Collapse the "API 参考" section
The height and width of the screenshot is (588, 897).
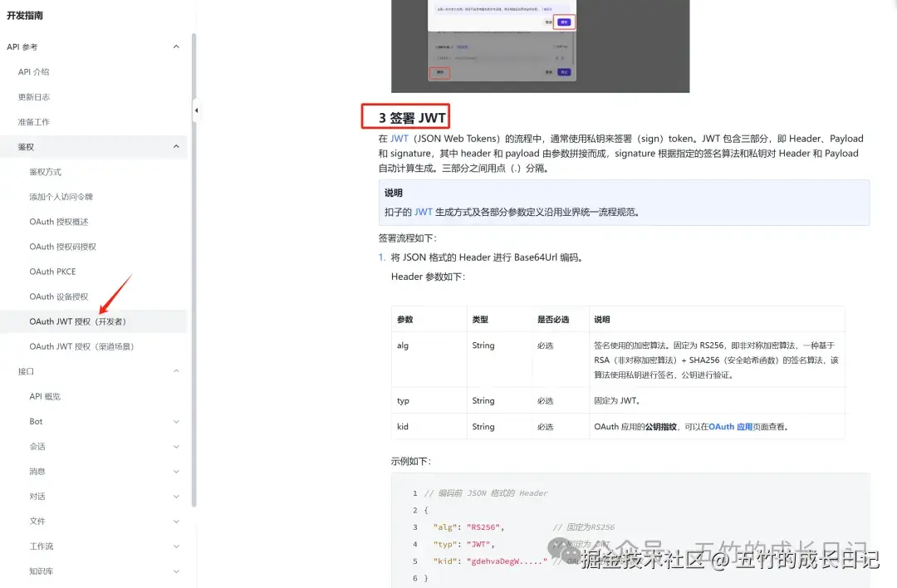click(x=175, y=47)
